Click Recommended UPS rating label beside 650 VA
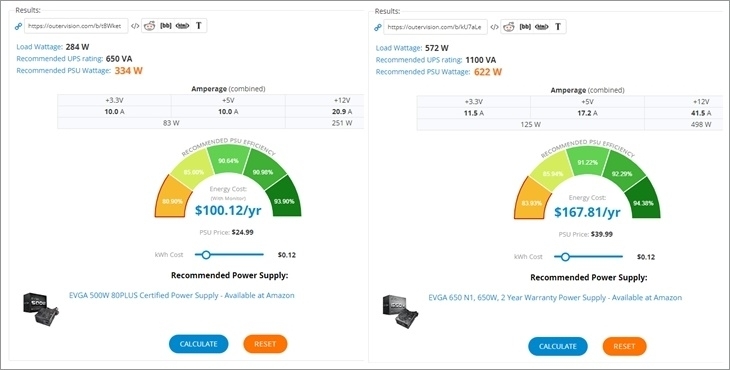The height and width of the screenshot is (370, 730). coord(59,59)
